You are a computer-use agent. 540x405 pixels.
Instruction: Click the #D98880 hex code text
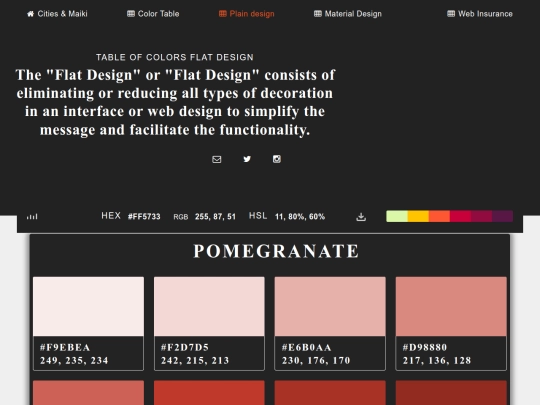pos(425,347)
